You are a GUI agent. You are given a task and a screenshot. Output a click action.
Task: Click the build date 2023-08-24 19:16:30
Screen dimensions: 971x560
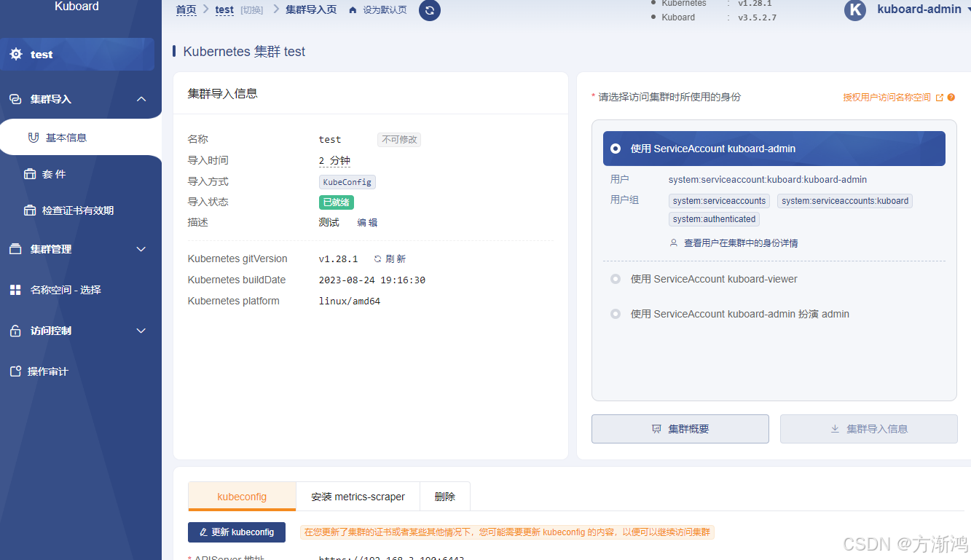372,280
